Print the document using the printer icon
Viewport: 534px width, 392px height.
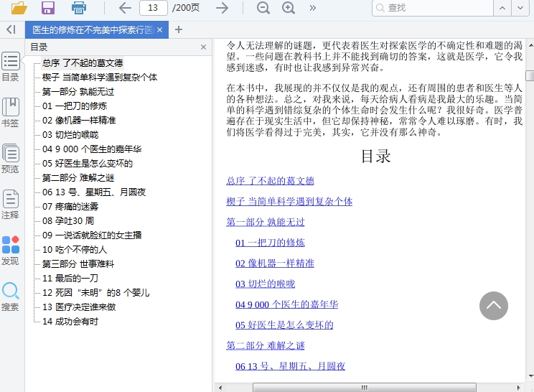79,7
